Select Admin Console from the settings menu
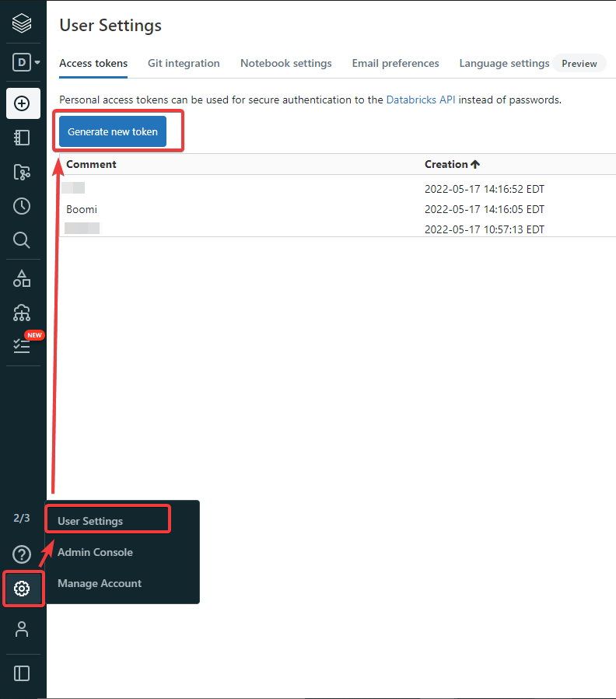Viewport: 616px width, 699px height. 95,552
